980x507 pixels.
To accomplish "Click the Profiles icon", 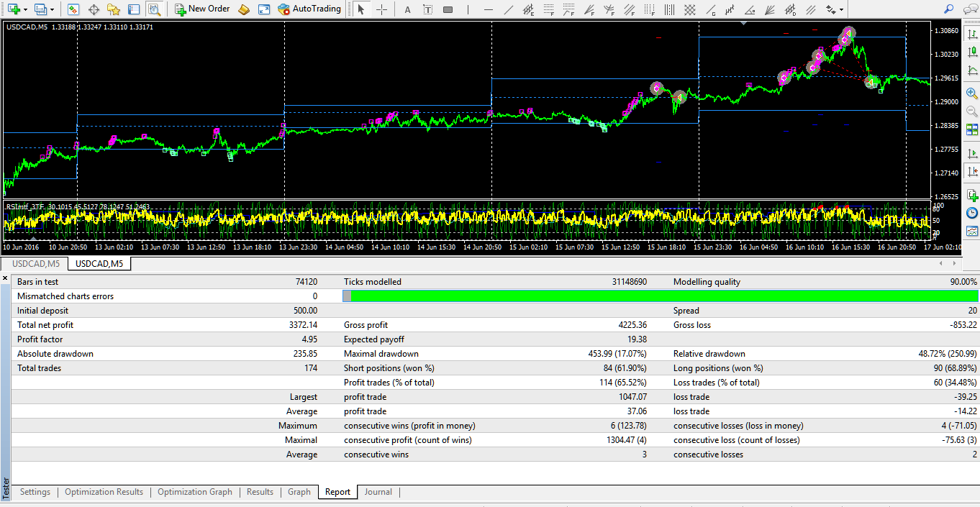I will tap(40, 9).
